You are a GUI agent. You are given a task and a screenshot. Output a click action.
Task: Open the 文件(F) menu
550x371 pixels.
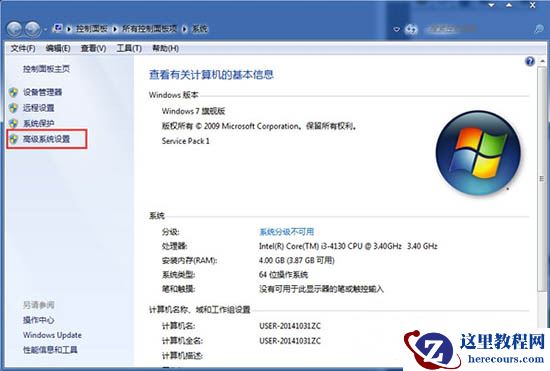pyautogui.click(x=23, y=48)
